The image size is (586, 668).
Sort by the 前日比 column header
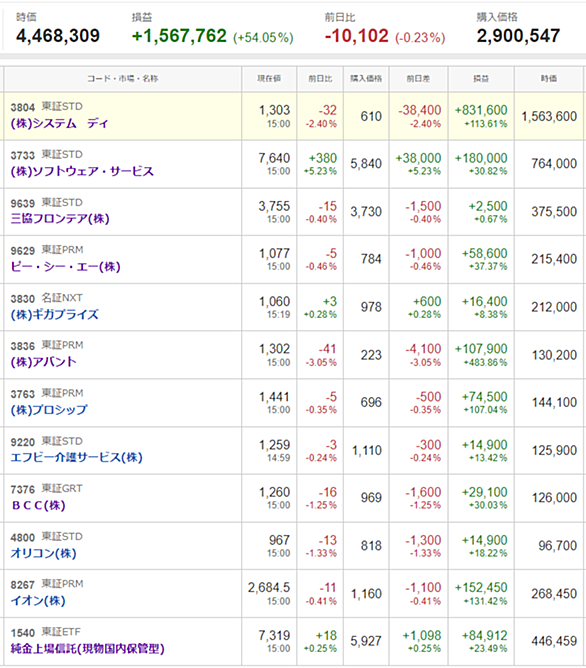[320, 78]
